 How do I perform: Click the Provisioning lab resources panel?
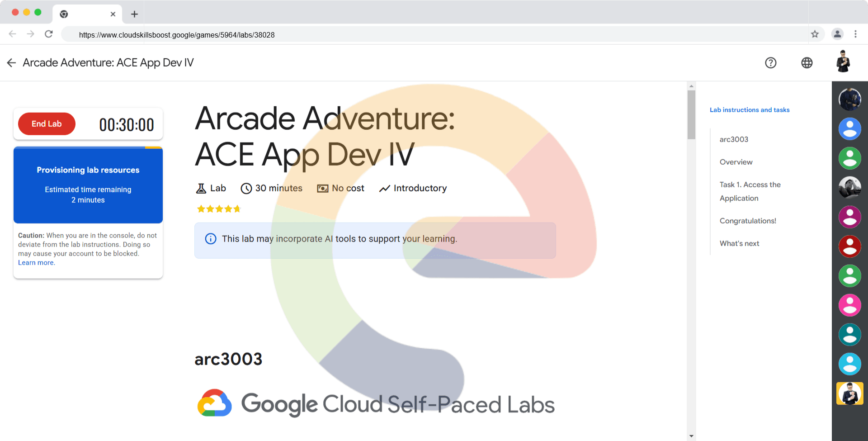tap(88, 185)
